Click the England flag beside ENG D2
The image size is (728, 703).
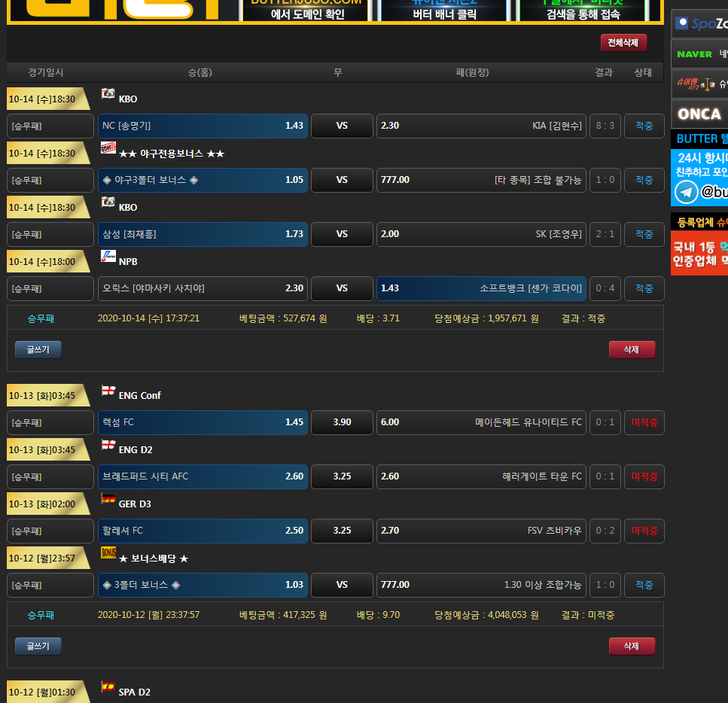pyautogui.click(x=108, y=445)
